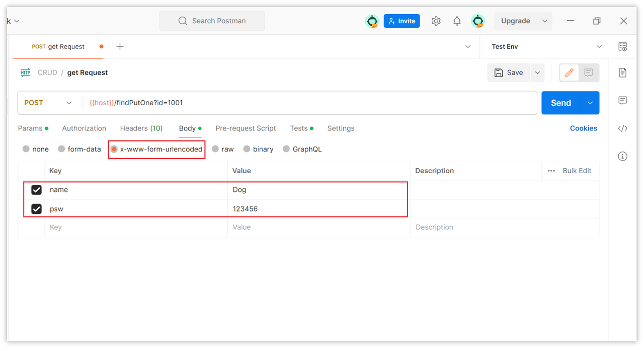Click the Save button
644x351 pixels.
click(509, 73)
